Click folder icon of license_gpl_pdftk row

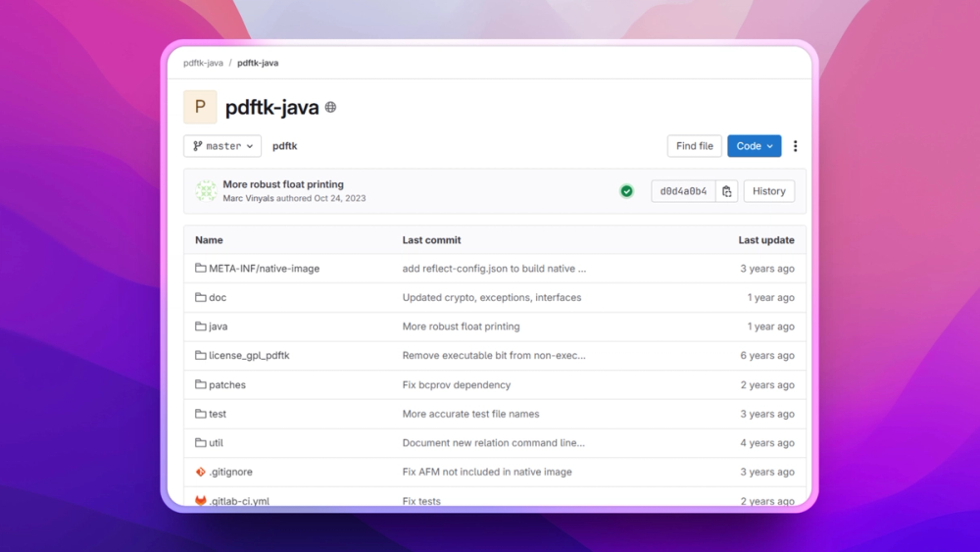click(200, 355)
